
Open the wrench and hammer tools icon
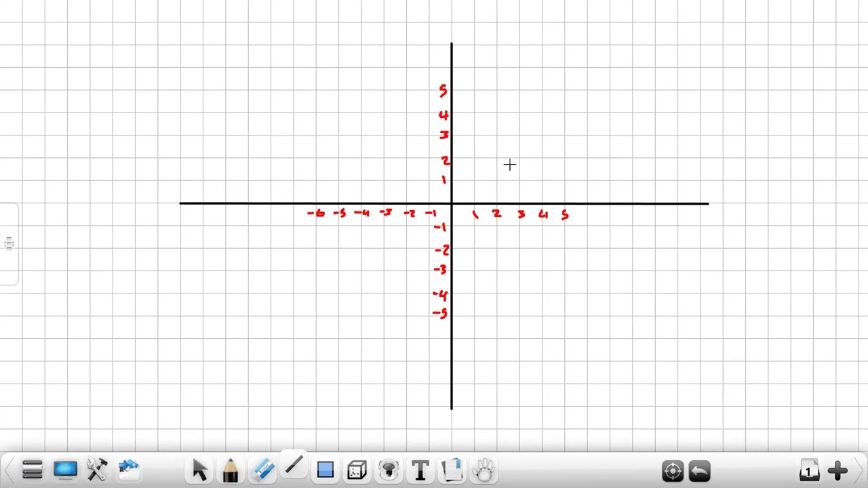coord(97,470)
